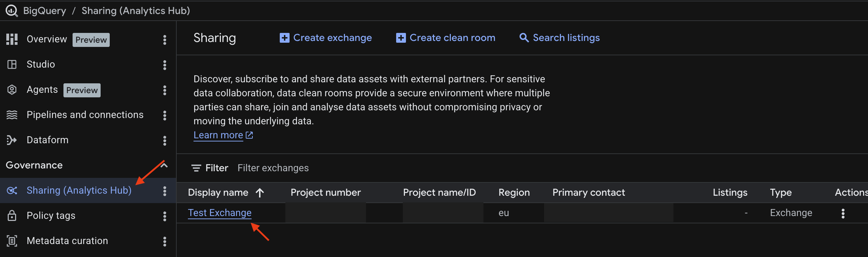This screenshot has width=868, height=257.
Task: Go to Overview in the sidebar
Action: click(47, 39)
